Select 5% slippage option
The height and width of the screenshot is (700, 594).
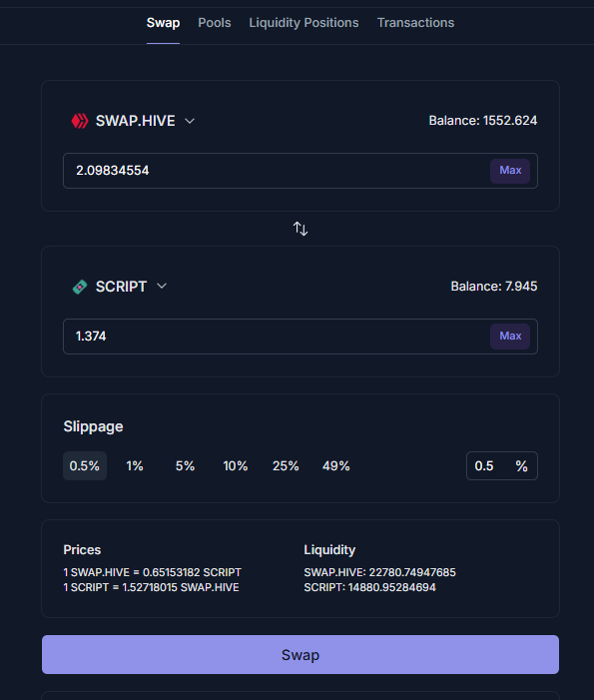[x=186, y=466]
